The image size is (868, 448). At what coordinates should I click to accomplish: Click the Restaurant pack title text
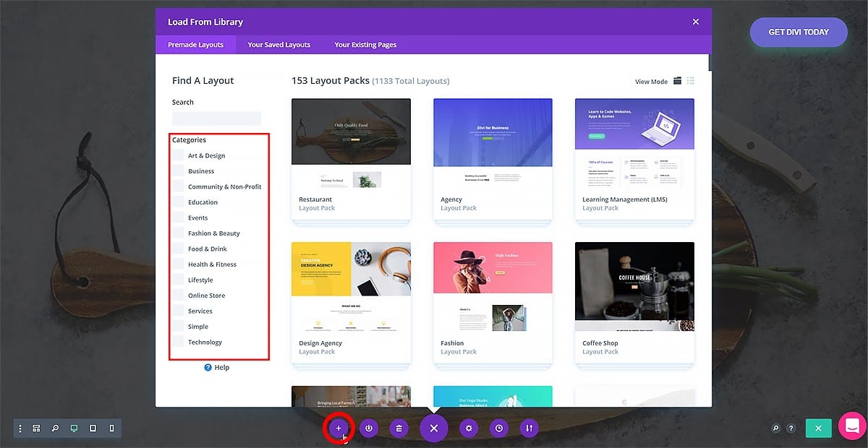tap(315, 199)
